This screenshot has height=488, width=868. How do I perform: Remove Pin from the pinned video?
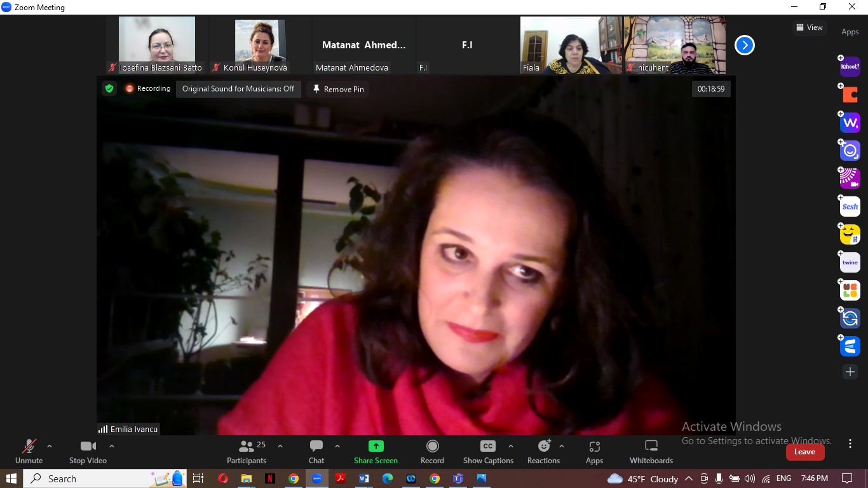338,89
